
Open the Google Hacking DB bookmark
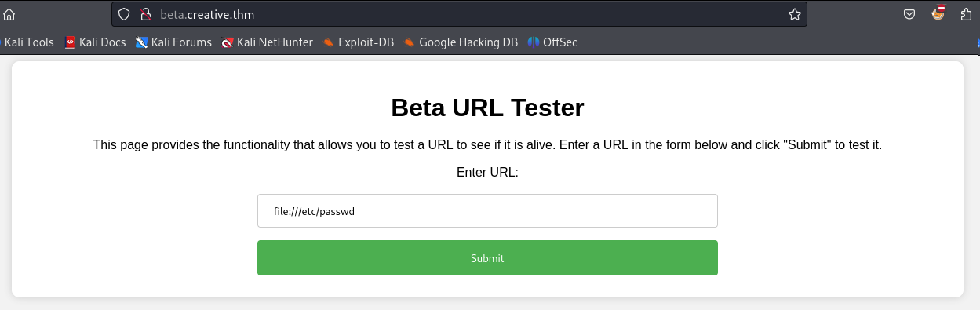click(x=461, y=42)
